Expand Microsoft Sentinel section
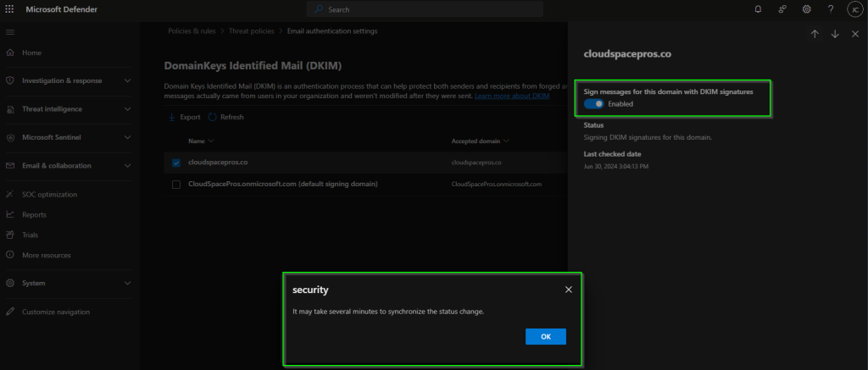Viewport: 868px width, 370px height. click(128, 138)
